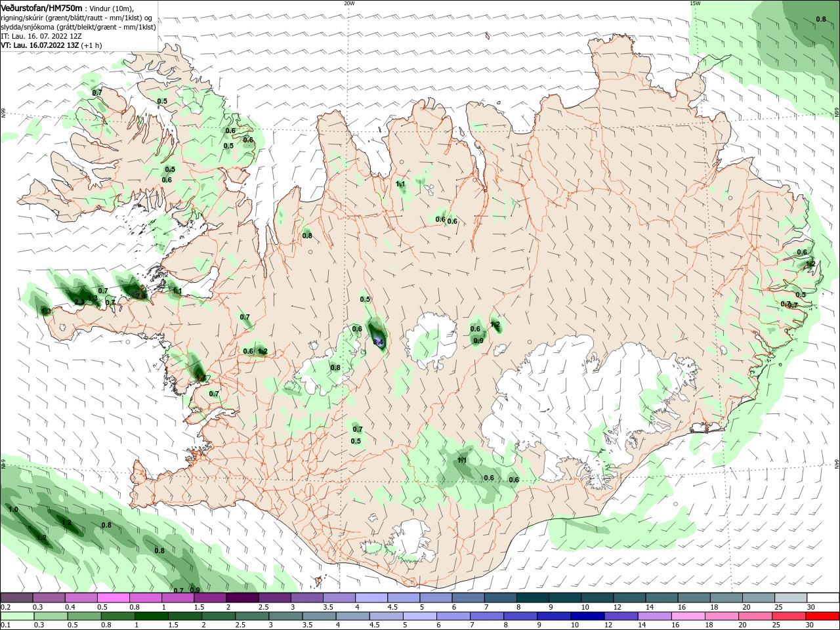Image resolution: width=840 pixels, height=630 pixels.
Task: Pick snow scale swatch between 0.2 and 0.3
Action: [16, 598]
